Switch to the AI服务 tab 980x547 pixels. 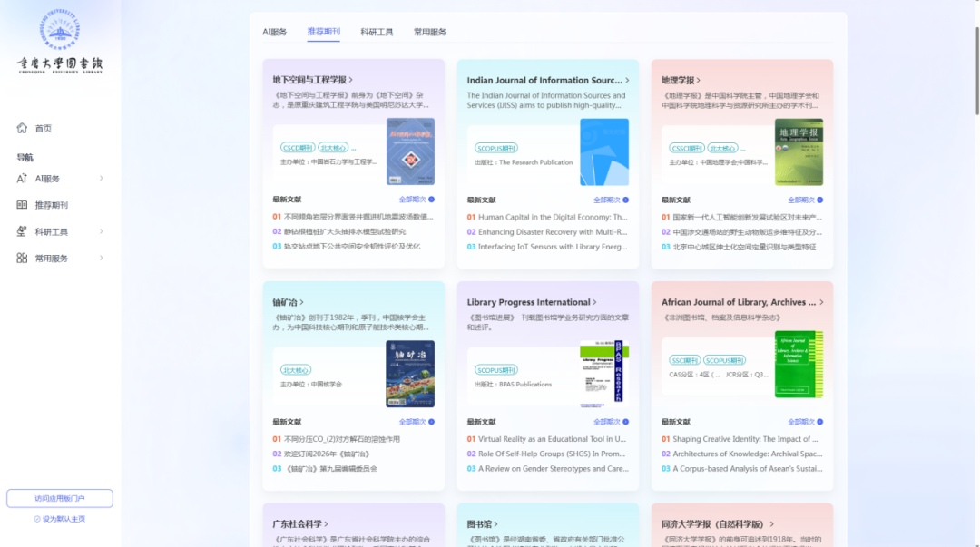[274, 32]
